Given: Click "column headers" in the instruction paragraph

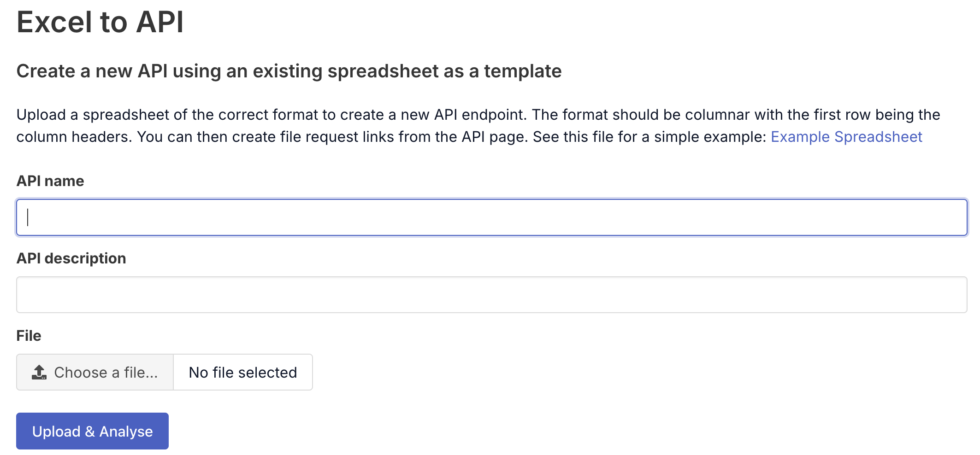Looking at the screenshot, I should [74, 137].
